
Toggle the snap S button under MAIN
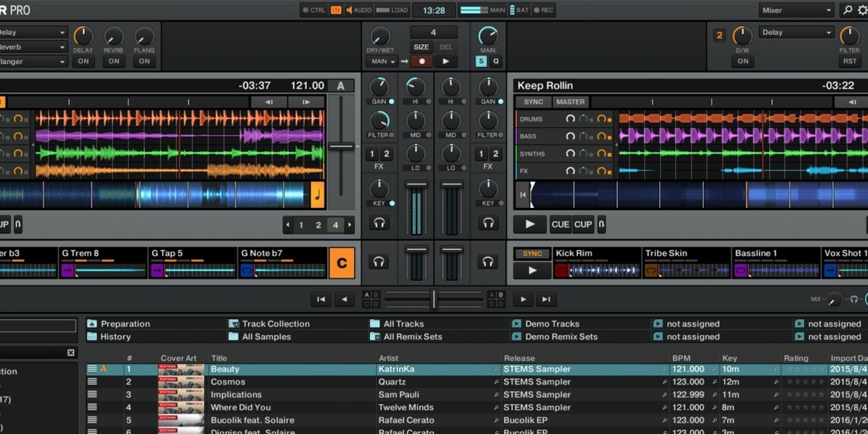click(481, 62)
